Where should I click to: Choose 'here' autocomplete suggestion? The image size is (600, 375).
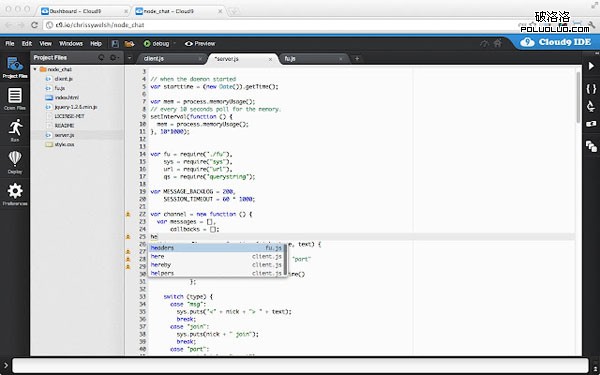click(x=216, y=256)
